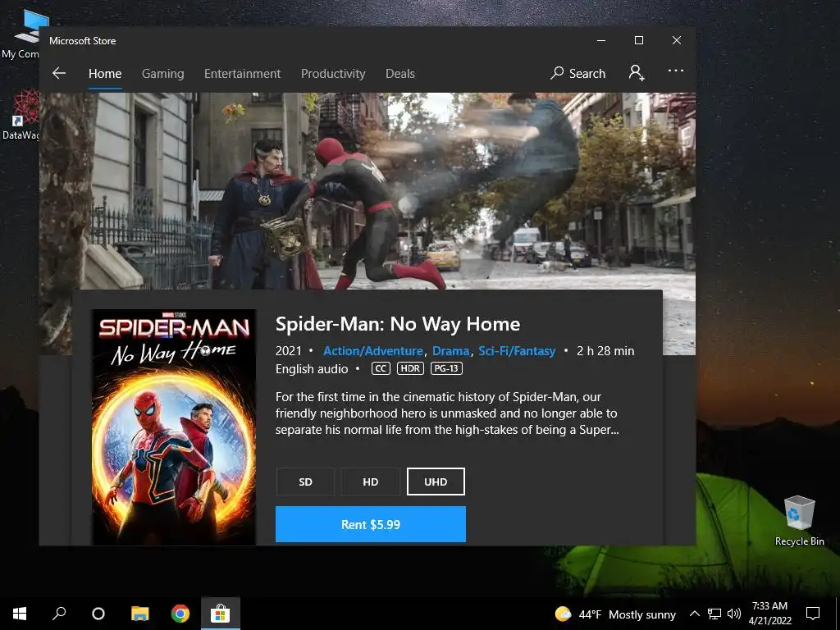Open the Entertainment tab

(x=242, y=73)
